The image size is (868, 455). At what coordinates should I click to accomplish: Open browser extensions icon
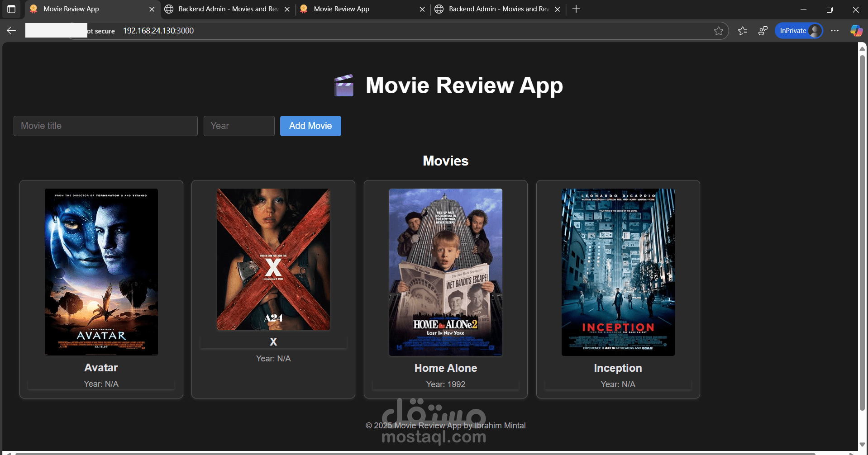click(763, 31)
